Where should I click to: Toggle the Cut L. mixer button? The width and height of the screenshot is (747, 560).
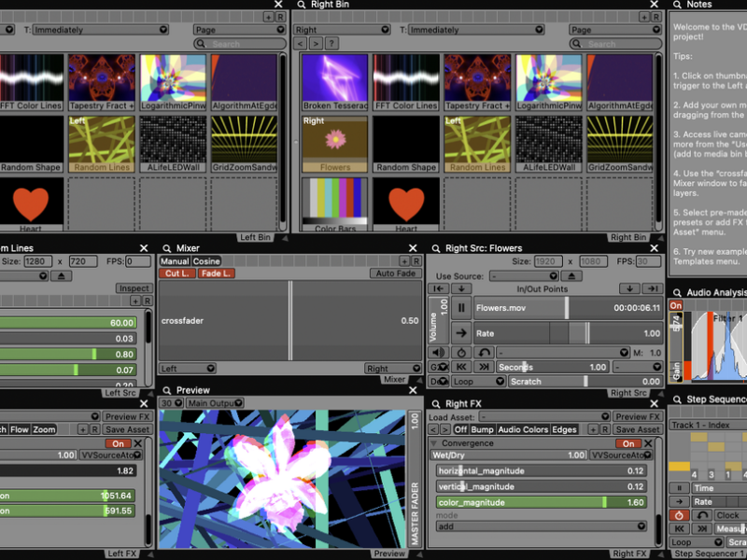[176, 273]
